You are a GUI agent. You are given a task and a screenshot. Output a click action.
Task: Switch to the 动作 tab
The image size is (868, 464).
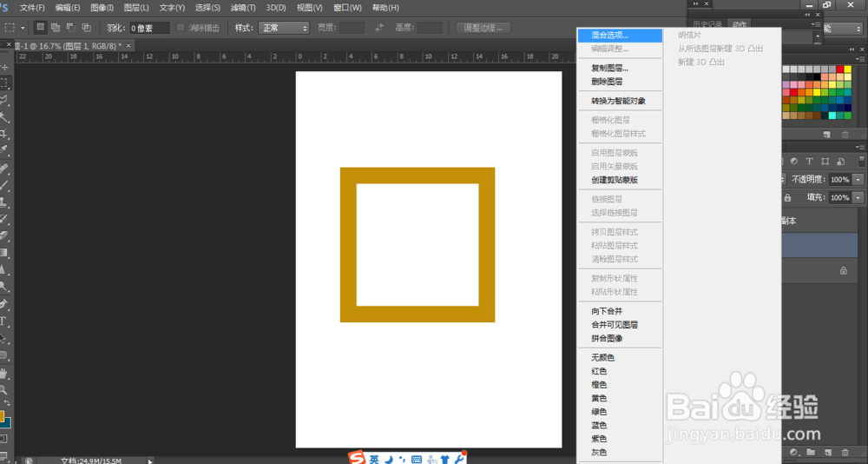[x=739, y=24]
